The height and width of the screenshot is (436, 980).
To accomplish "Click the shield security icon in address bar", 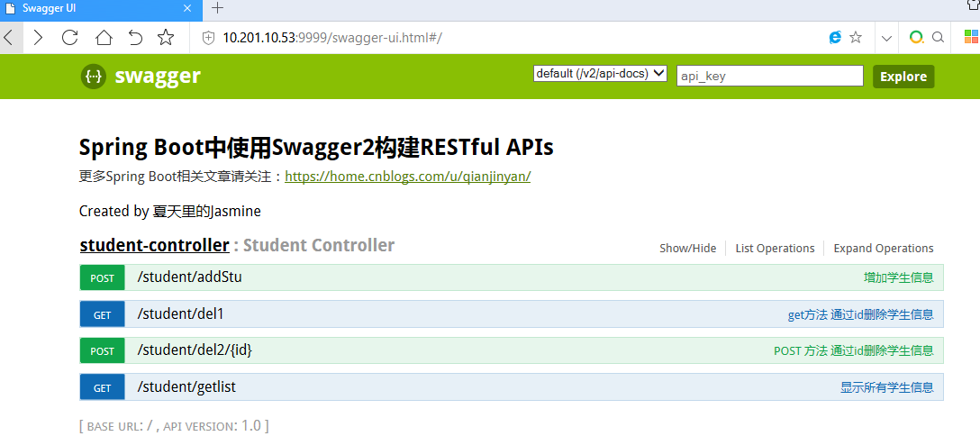I will coord(209,38).
